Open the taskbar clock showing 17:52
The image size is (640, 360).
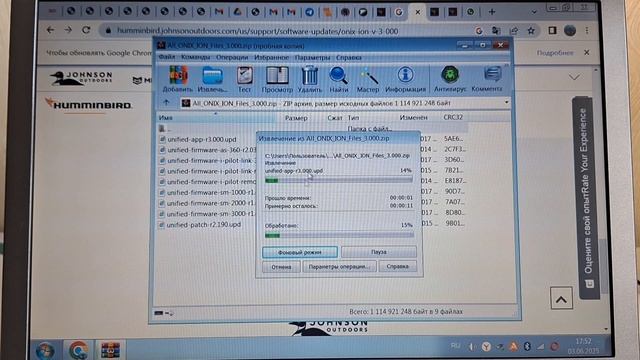(x=583, y=346)
